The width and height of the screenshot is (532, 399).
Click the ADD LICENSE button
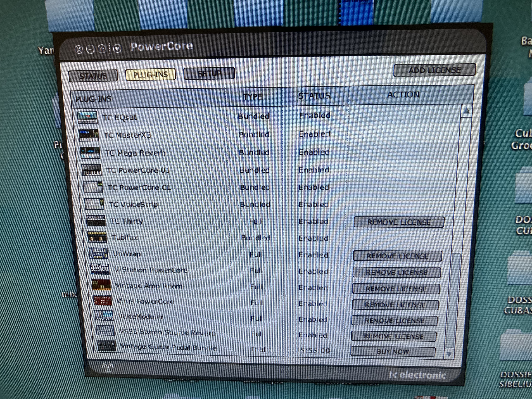[435, 70]
